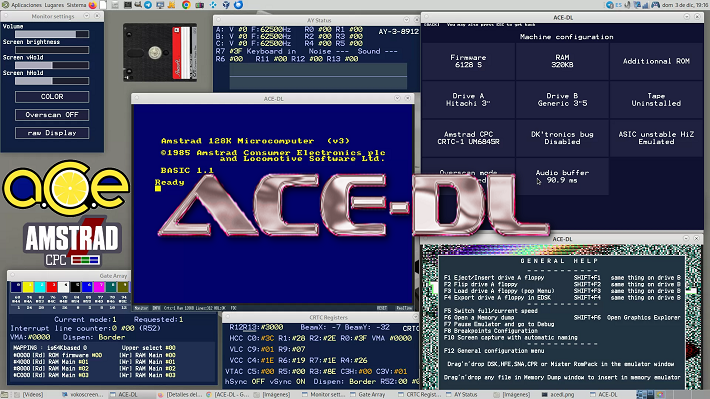Viewport: 710px width, 399px height.
Task: Toggle the COLOR button in Monitor settings
Action: click(x=52, y=97)
